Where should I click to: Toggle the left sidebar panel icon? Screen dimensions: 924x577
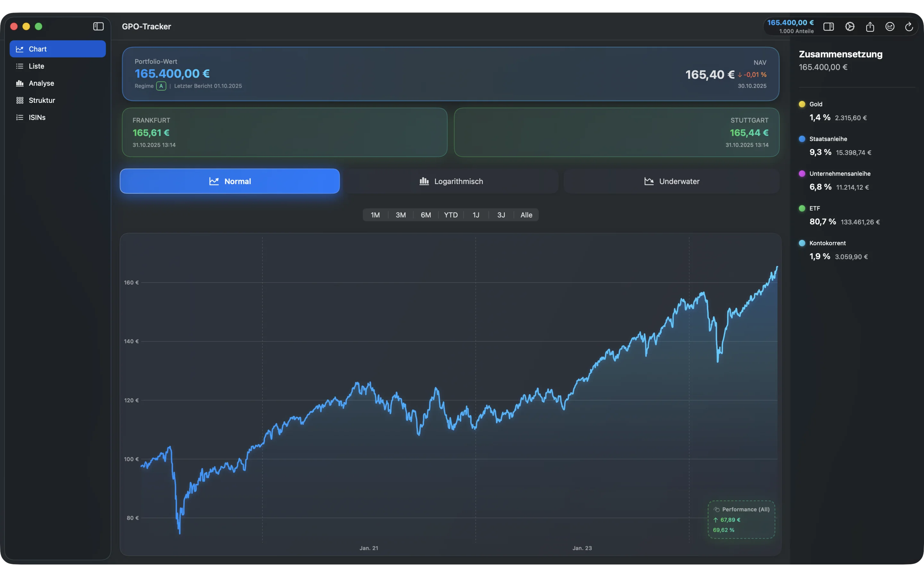(x=98, y=26)
